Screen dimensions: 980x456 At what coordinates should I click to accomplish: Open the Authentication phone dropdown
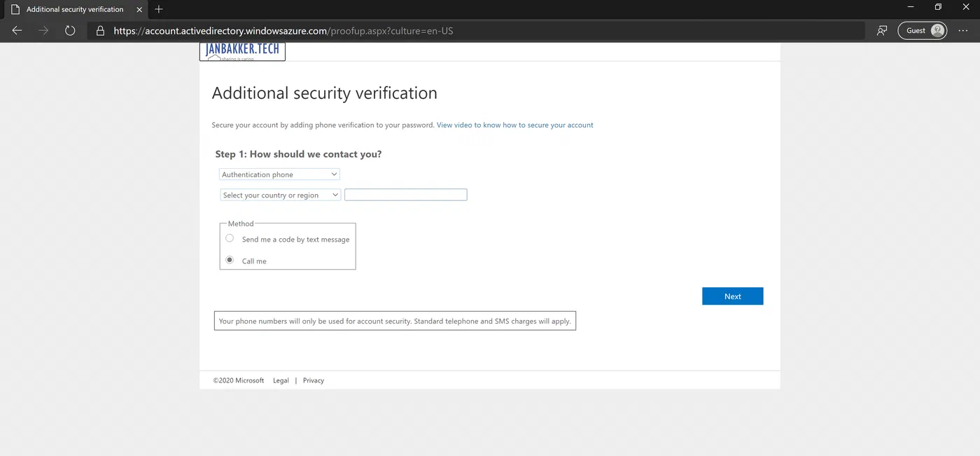click(279, 174)
